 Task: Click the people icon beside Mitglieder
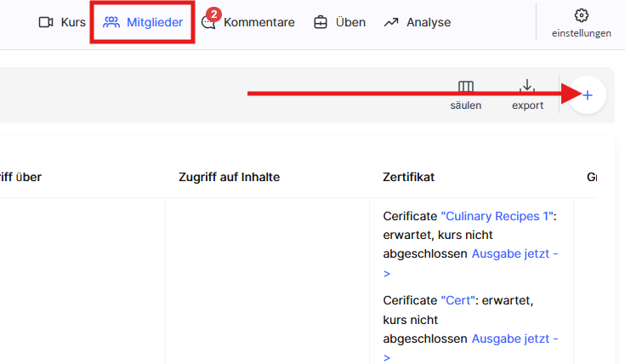(111, 23)
